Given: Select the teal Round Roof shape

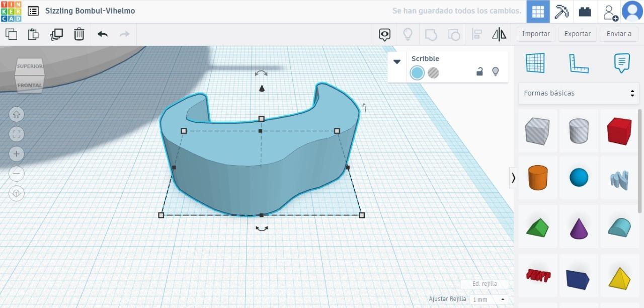Looking at the screenshot, I should (x=619, y=227).
